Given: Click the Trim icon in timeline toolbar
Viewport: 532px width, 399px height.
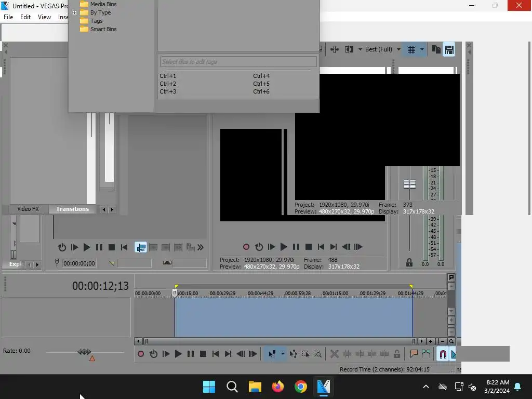Looking at the screenshot, I should [x=347, y=354].
